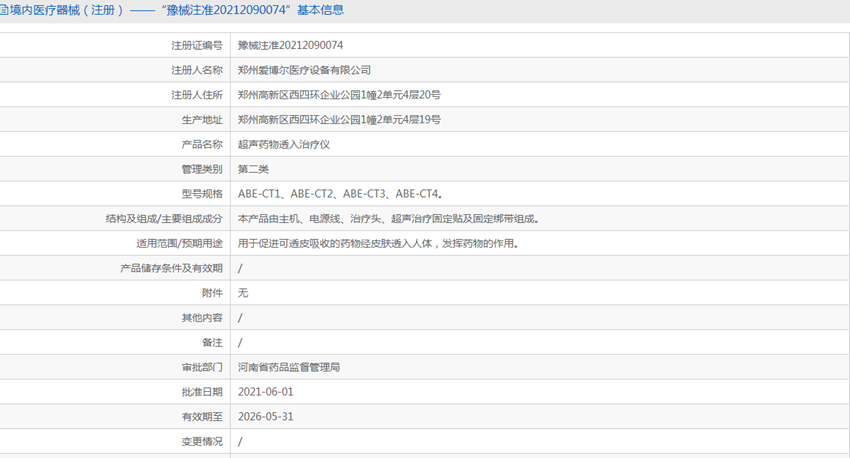This screenshot has height=458, width=850.
Task: Click the intended use text starting 用于促进
Action: click(378, 244)
